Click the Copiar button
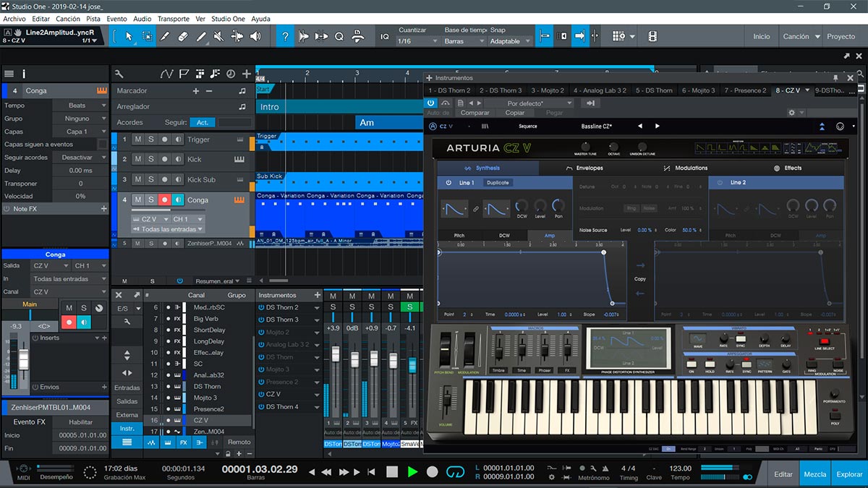Viewport: 868px width, 488px height. click(x=515, y=113)
